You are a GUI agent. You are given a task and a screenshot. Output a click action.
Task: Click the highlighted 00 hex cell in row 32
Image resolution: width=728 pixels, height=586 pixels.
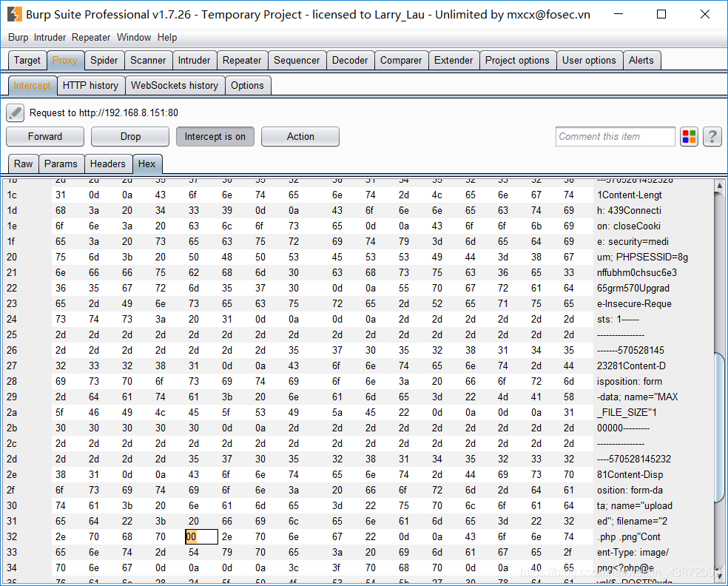(x=201, y=536)
